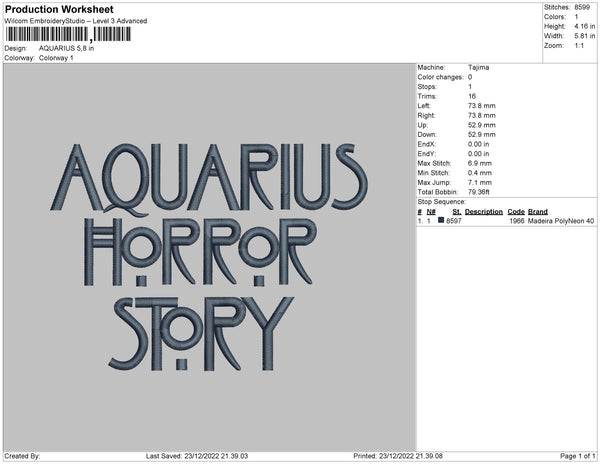Click the Width value 5.81 in
Screen dimensions: 600x464
pyautogui.click(x=585, y=36)
